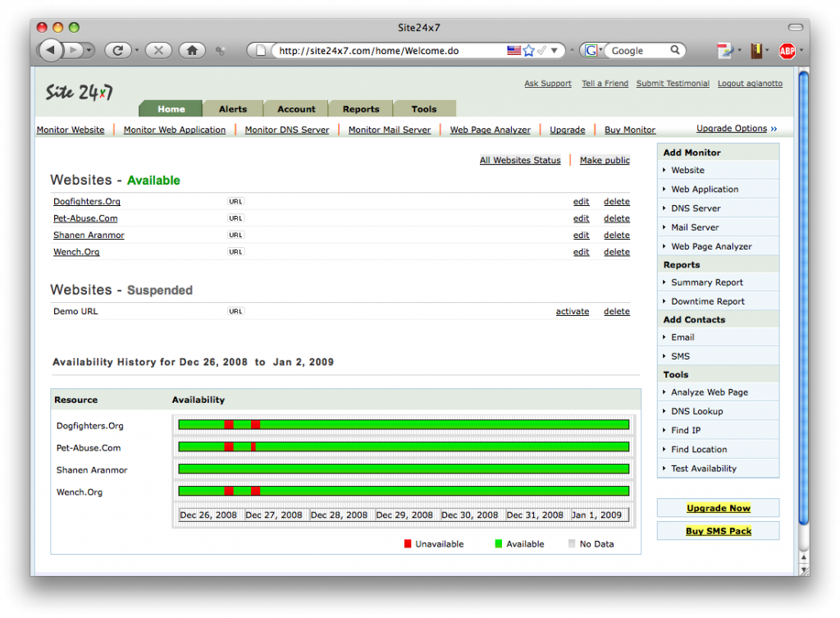Screen dimensions: 840x618
Task: Edit the Dogfighters.Org monitor
Action: 582,202
